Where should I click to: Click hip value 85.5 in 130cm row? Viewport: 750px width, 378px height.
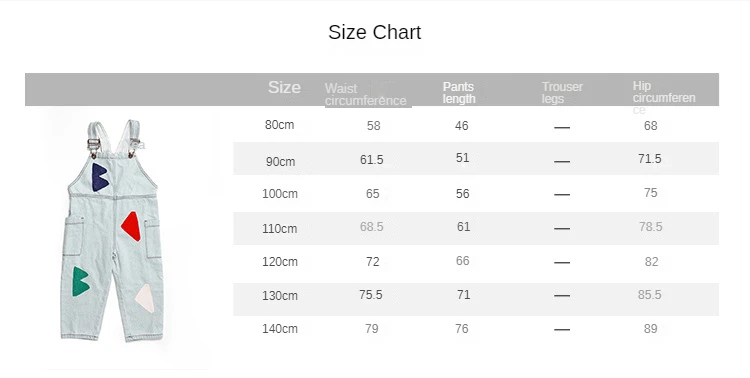pyautogui.click(x=650, y=295)
